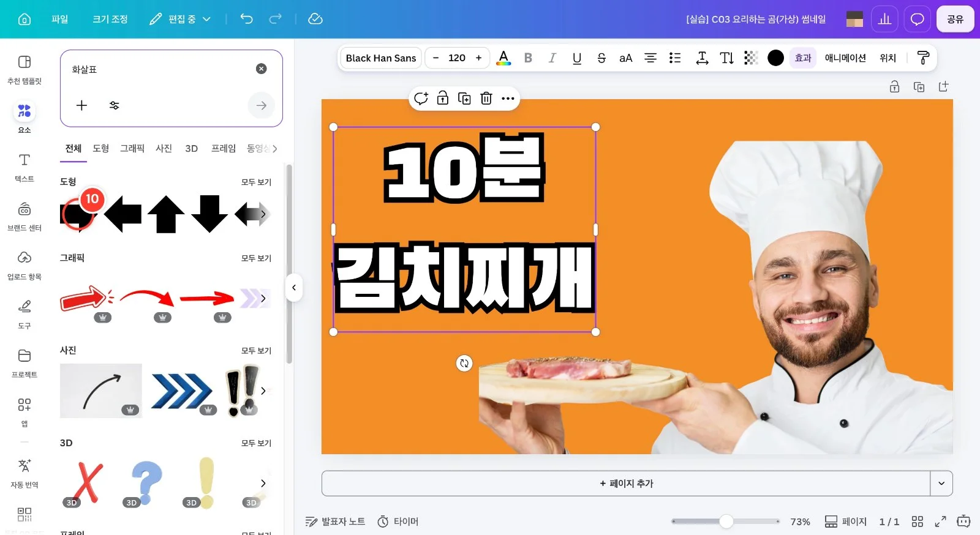The image size is (980, 535).
Task: Click the black effect color swatch
Action: 775,58
